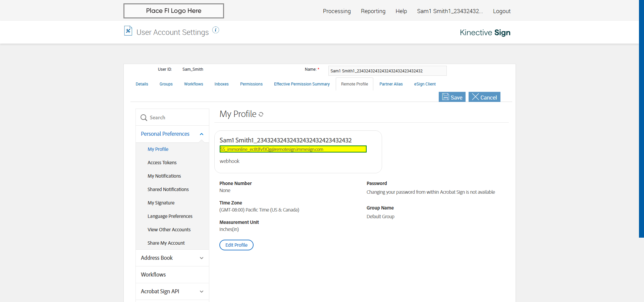The image size is (644, 302).
Task: Click the info icon beside User Account Settings
Action: (216, 30)
